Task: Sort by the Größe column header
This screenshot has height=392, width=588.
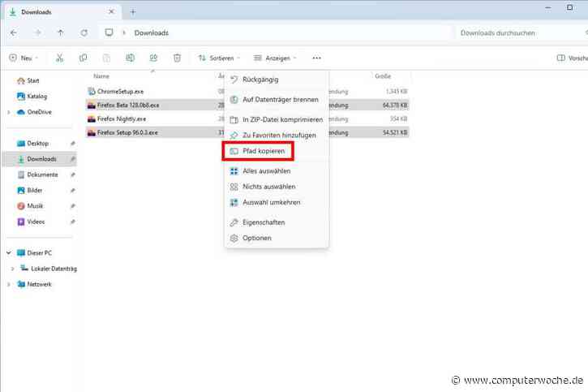Action: coord(383,76)
